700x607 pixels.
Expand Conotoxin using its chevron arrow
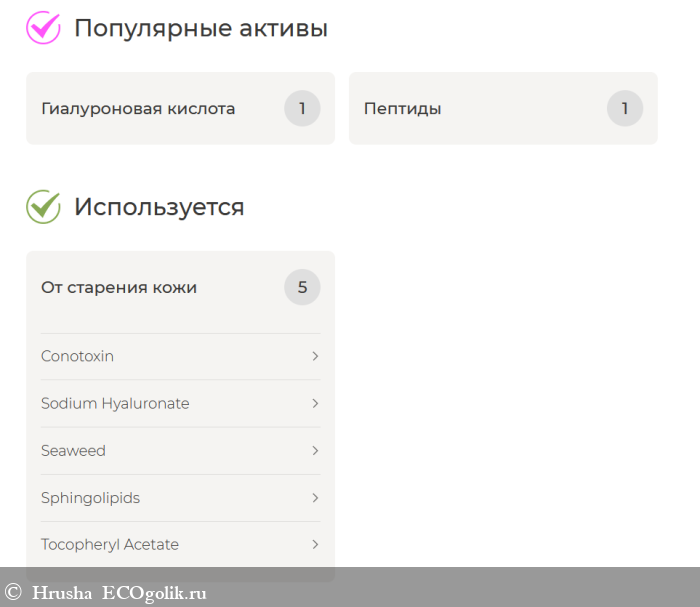point(315,357)
